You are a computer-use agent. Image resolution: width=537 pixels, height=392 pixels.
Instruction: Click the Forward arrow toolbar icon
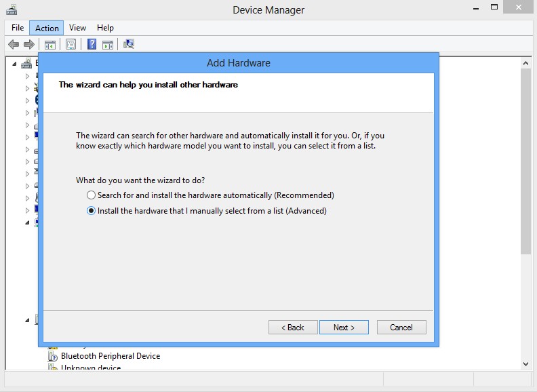[29, 44]
